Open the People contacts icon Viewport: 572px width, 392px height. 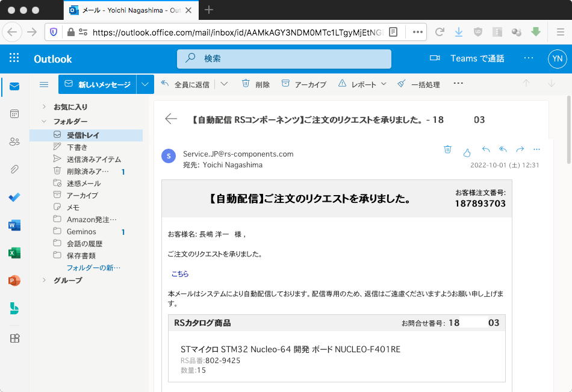(14, 142)
